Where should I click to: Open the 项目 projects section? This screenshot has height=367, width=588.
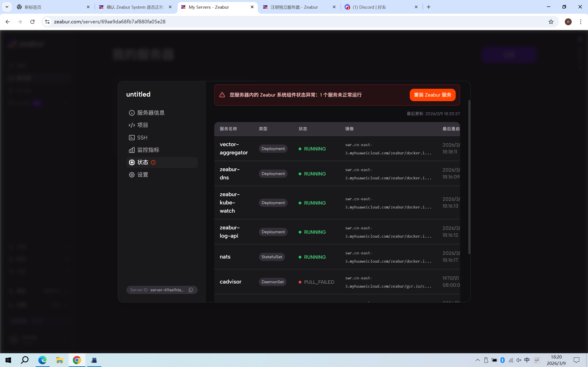click(143, 125)
